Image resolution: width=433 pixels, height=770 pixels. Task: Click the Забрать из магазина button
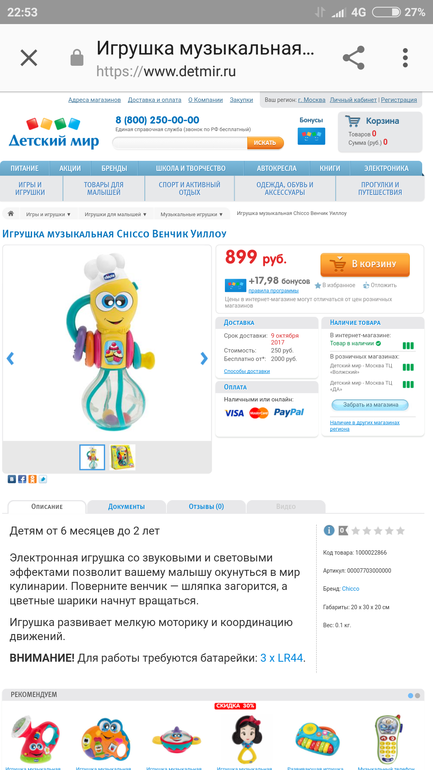[370, 405]
